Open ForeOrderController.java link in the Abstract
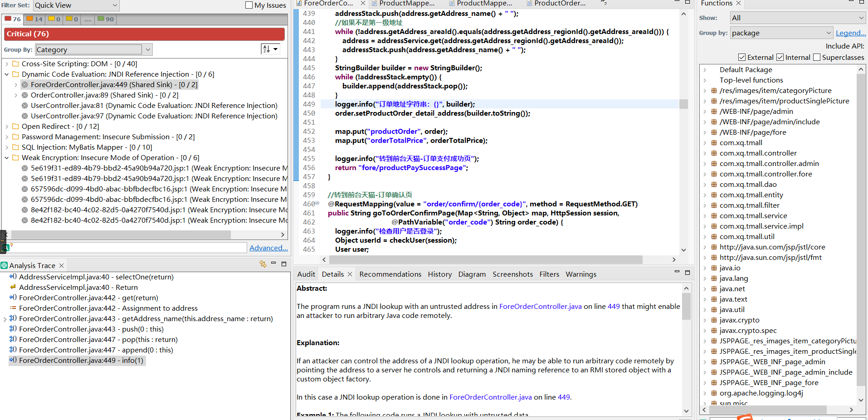 coord(540,307)
